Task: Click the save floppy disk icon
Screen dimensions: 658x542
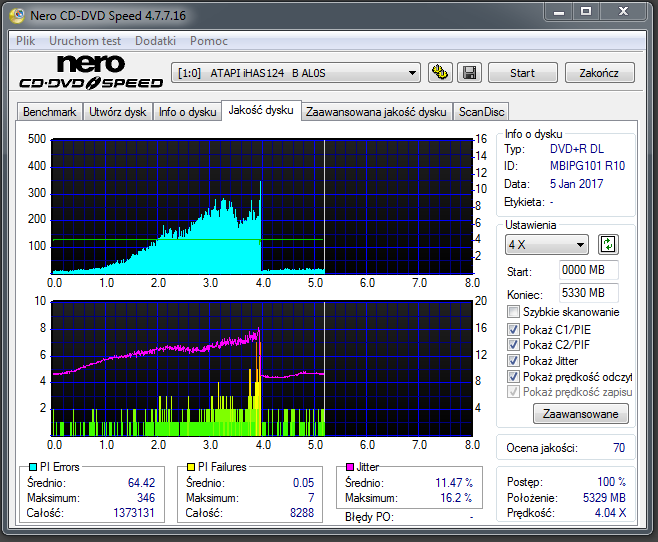Action: [469, 73]
